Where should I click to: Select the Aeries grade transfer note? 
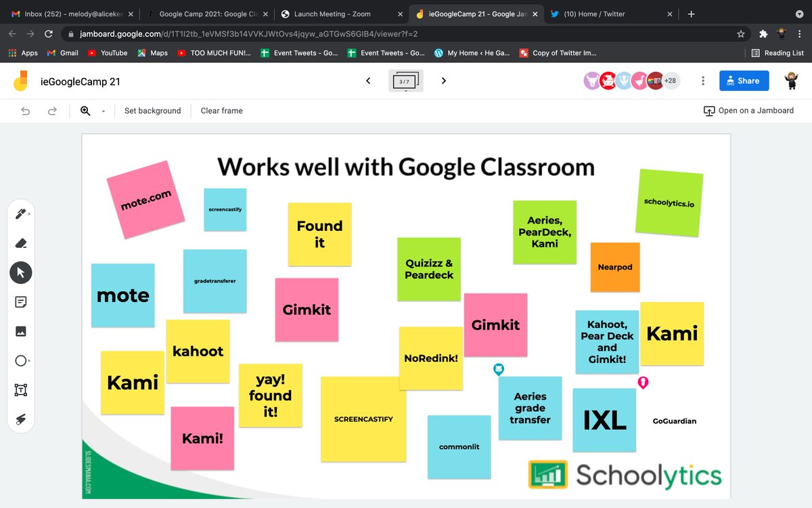click(530, 408)
